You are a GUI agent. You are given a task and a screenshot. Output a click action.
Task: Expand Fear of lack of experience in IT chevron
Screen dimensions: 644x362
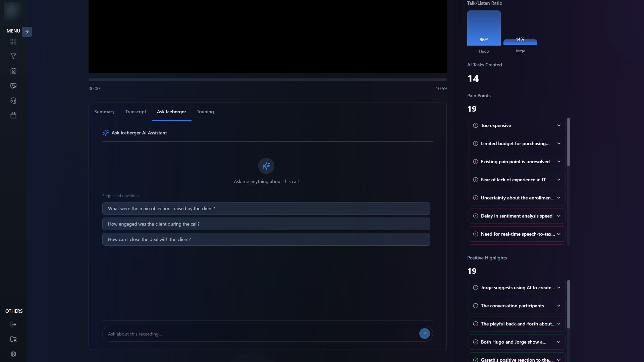(559, 180)
